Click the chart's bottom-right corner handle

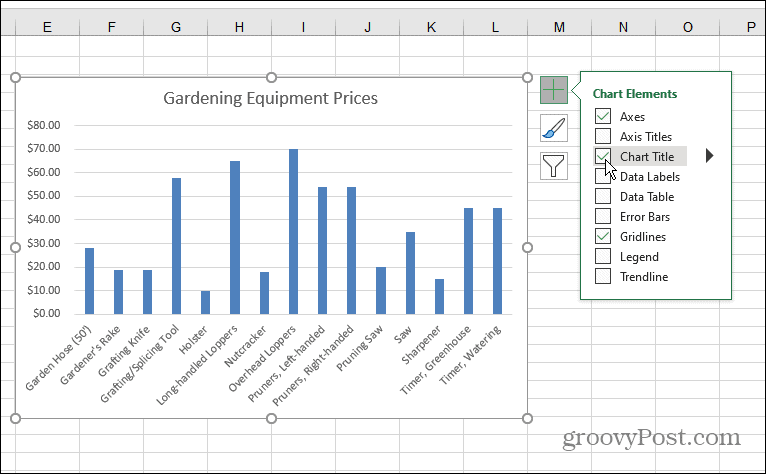click(x=527, y=417)
